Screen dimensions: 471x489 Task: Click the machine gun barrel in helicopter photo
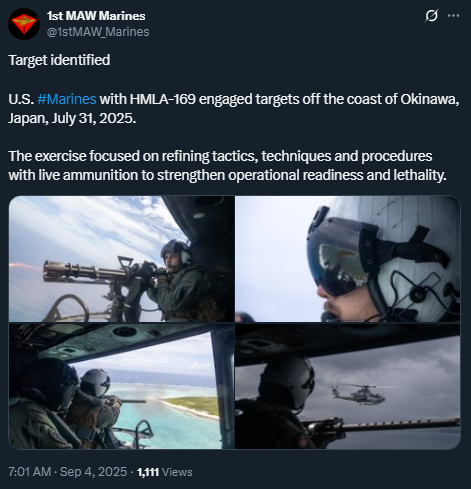[x=400, y=425]
